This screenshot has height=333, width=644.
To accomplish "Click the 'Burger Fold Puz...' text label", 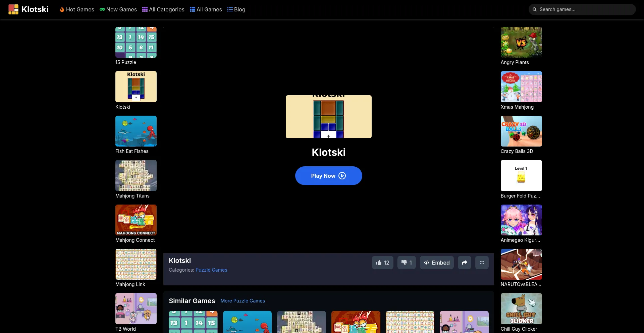I will click(520, 196).
